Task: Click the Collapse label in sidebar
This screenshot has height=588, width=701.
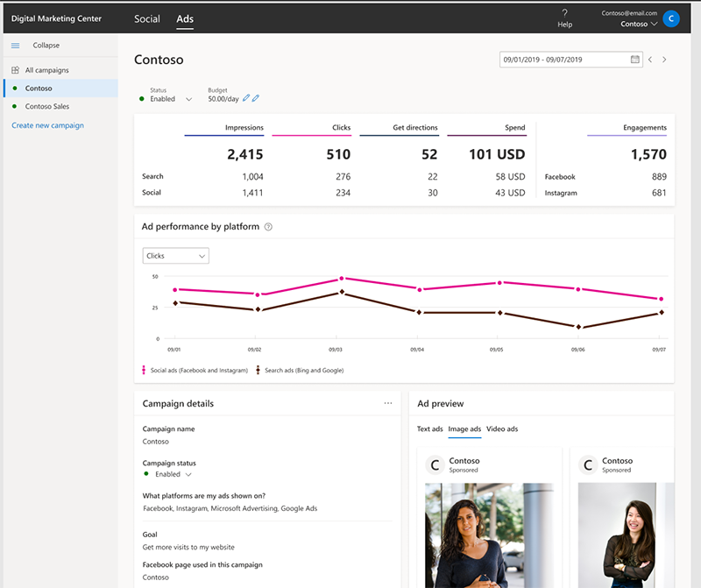Action: coord(46,46)
